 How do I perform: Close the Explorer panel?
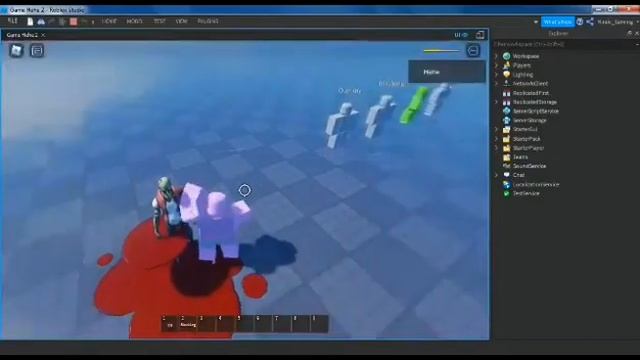coord(636,33)
